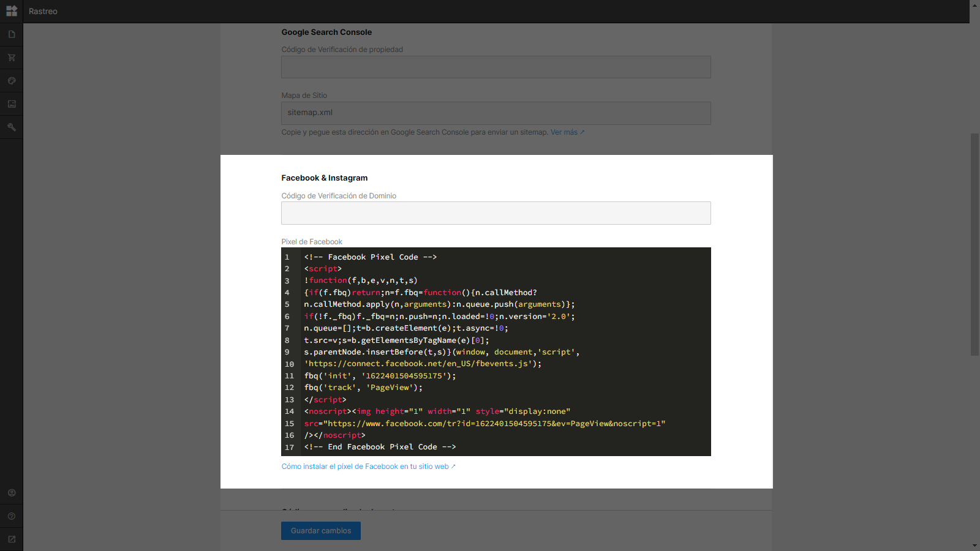Image resolution: width=980 pixels, height=551 pixels.
Task: Click code line 's.parentNode.insertBefore(t,s)'
Action: tap(442, 352)
